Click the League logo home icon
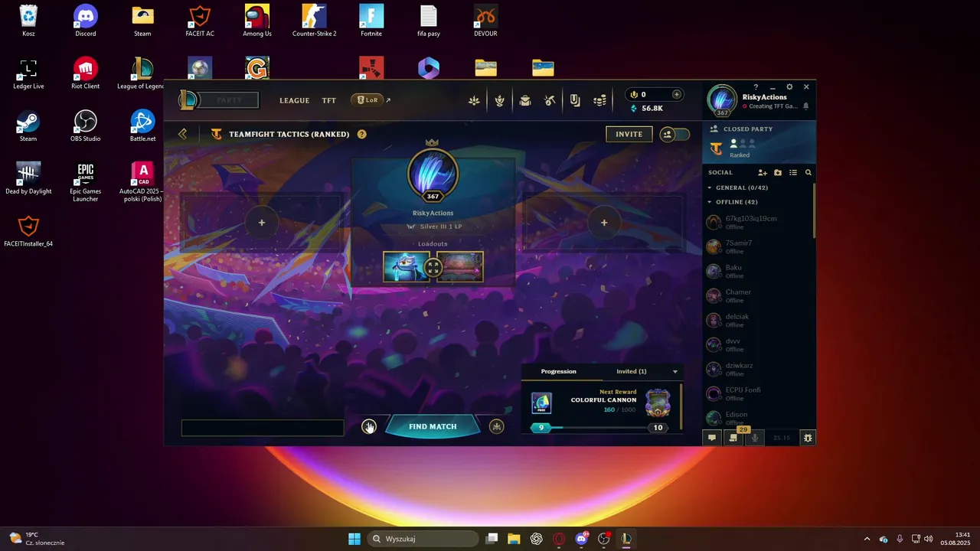980x551 pixels. click(x=188, y=99)
